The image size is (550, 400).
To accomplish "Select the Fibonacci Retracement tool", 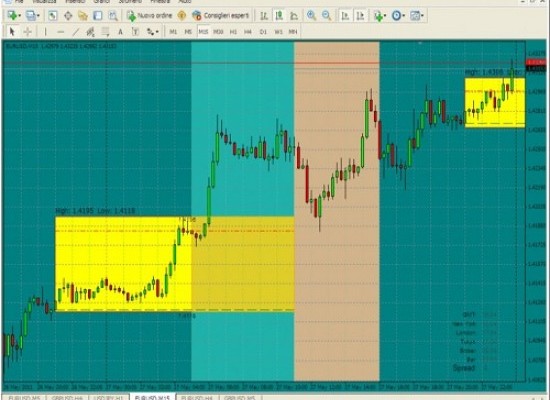I will pos(105,32).
